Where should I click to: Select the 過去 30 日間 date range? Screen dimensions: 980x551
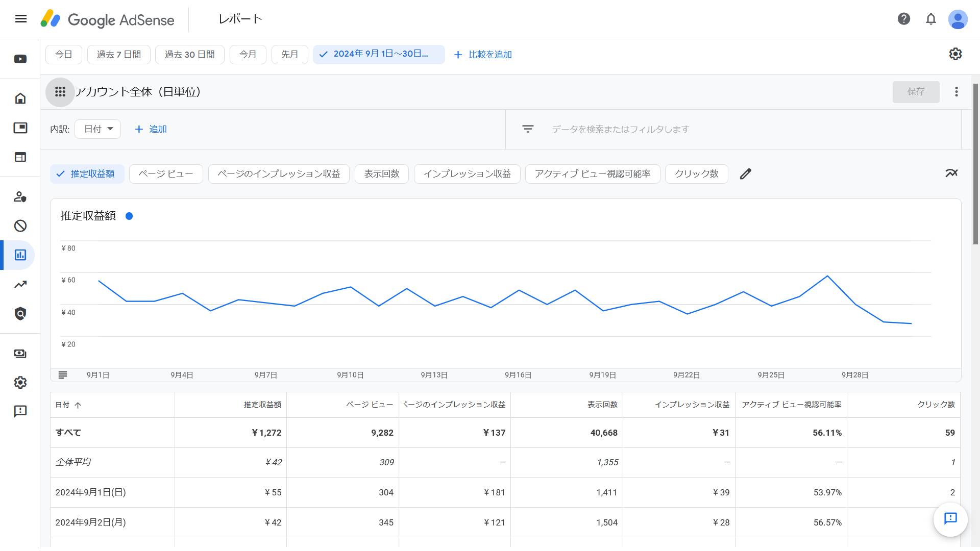point(190,55)
